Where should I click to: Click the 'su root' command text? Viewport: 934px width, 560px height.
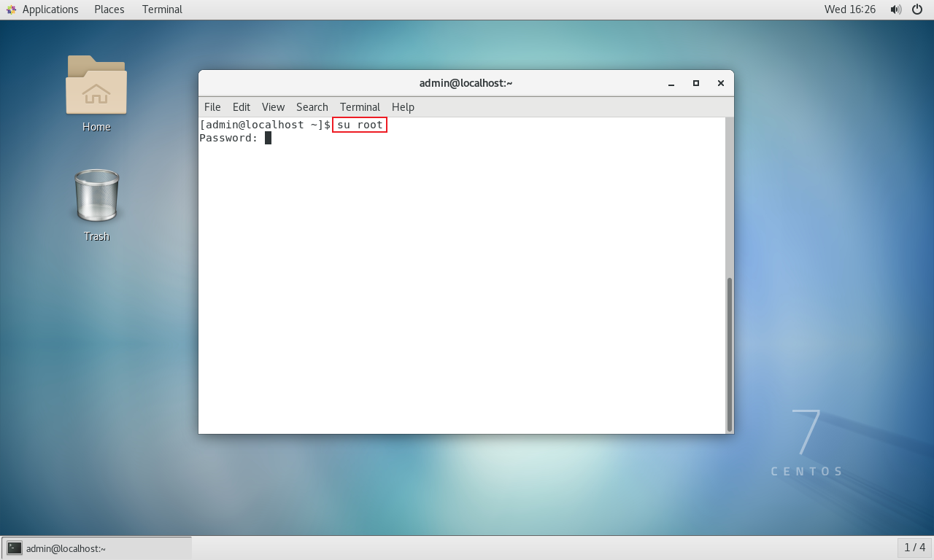pyautogui.click(x=360, y=125)
